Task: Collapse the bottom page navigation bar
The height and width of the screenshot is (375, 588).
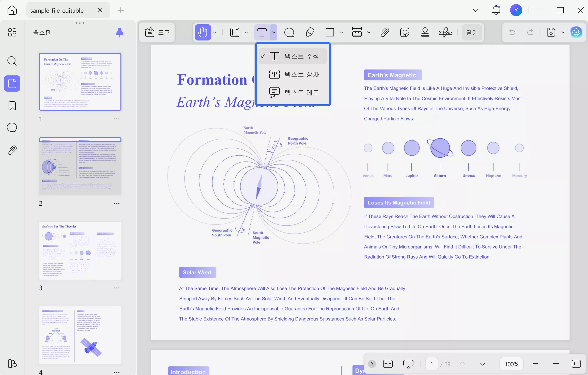Action: (x=372, y=364)
